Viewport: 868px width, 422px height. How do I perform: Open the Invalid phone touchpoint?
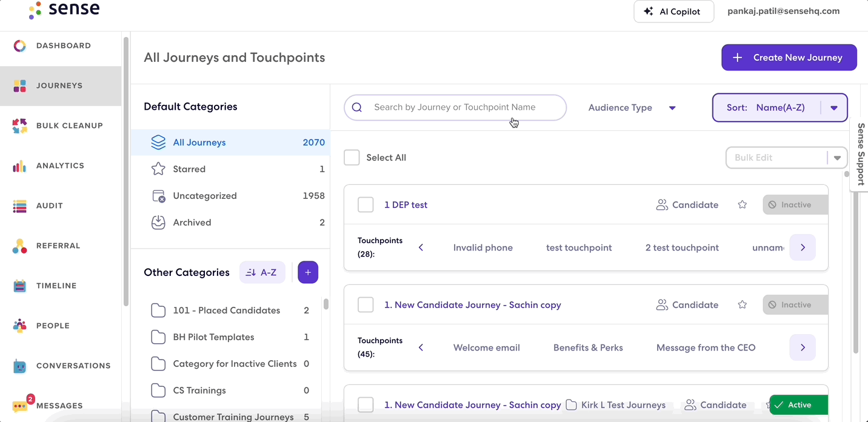pyautogui.click(x=483, y=247)
